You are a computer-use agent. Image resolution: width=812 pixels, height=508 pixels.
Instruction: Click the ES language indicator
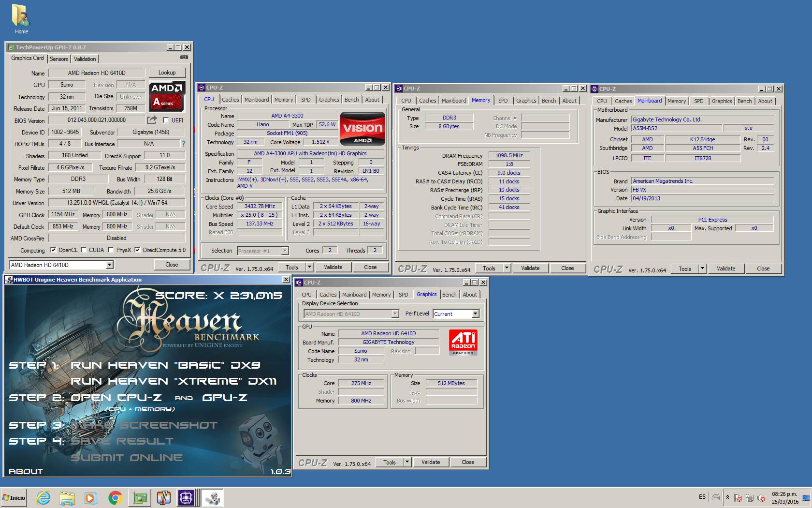coord(702,497)
